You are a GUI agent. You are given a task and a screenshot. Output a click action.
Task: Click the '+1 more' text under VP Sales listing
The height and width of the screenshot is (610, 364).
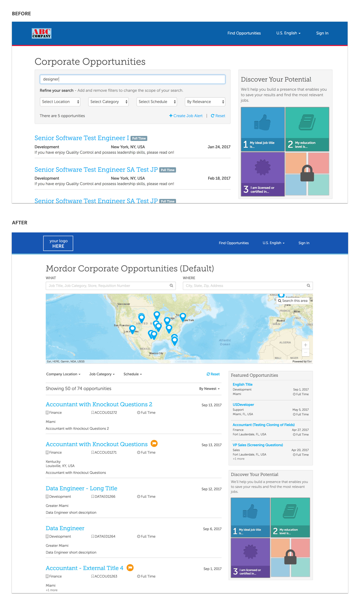point(239,459)
